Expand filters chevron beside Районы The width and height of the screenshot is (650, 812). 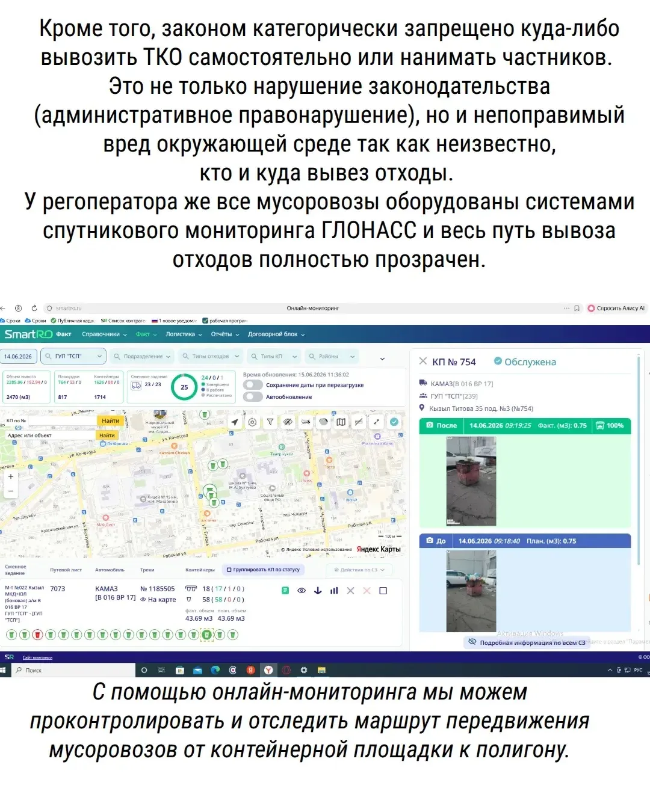click(x=382, y=358)
